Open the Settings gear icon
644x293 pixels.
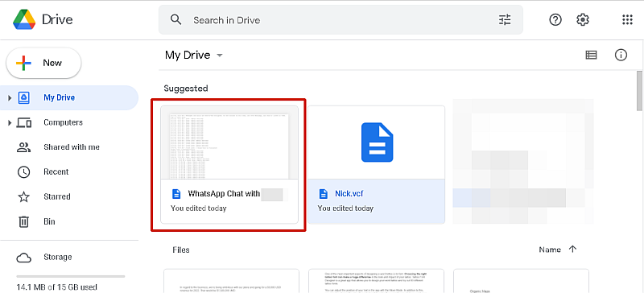(x=582, y=20)
